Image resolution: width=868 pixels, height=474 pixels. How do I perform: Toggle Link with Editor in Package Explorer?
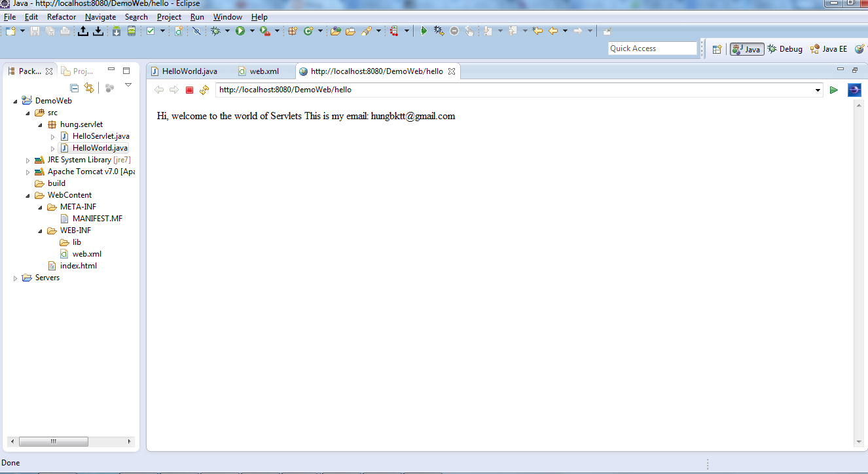click(90, 87)
